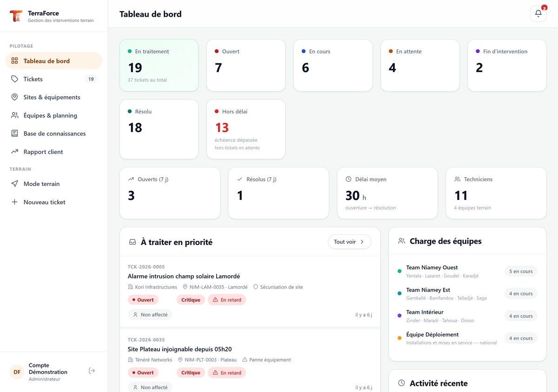Open the En attente stat card
The image size is (558, 392).
coord(420,65)
